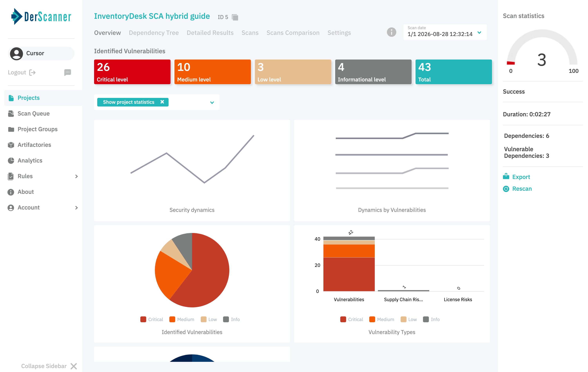588x372 pixels.
Task: Click the DerScanner logo
Action: coord(41,17)
